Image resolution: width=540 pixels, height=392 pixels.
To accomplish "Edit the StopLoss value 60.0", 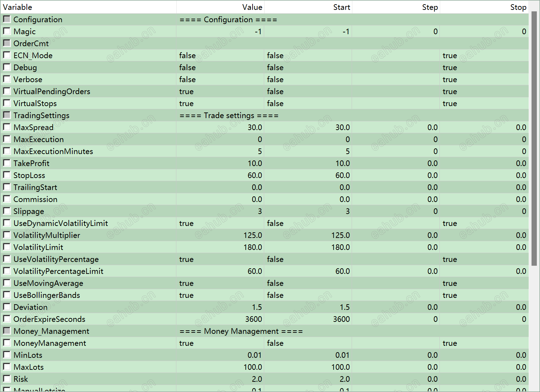I will (x=220, y=175).
